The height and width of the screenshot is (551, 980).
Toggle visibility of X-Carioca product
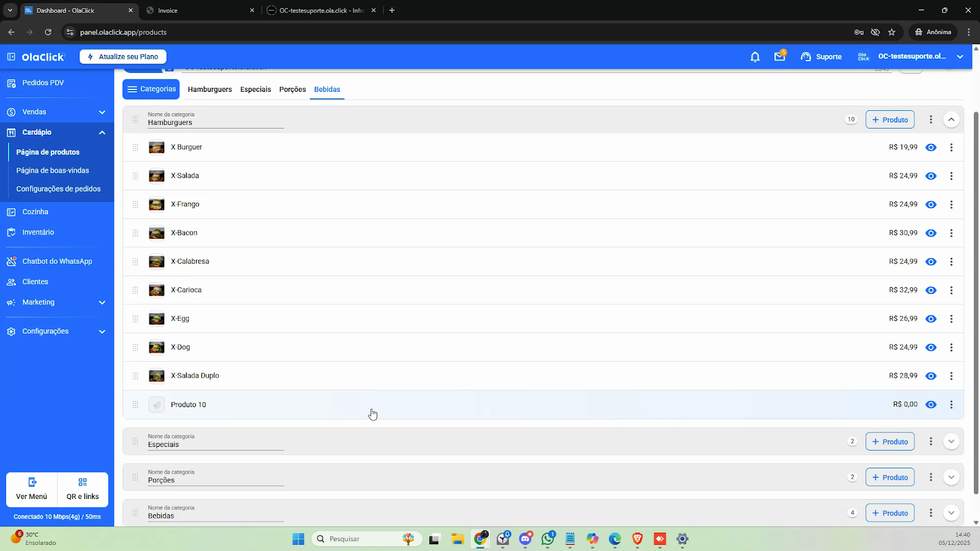coord(930,290)
